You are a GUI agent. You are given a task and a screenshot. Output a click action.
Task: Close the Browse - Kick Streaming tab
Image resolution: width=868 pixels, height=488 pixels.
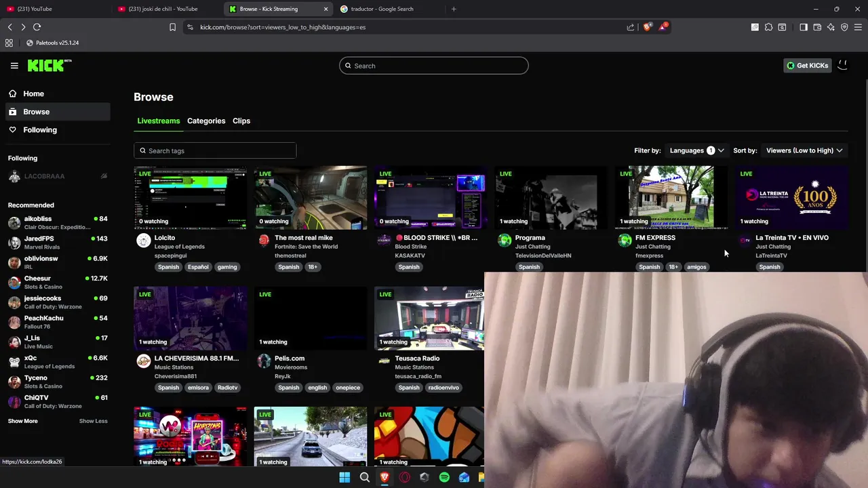(x=325, y=9)
